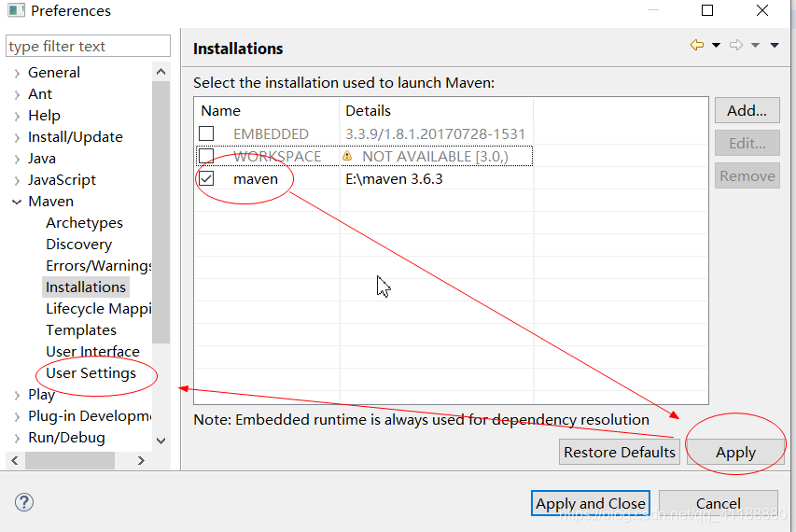The height and width of the screenshot is (532, 796).
Task: Click the Preferences window title icon
Action: click(x=16, y=10)
